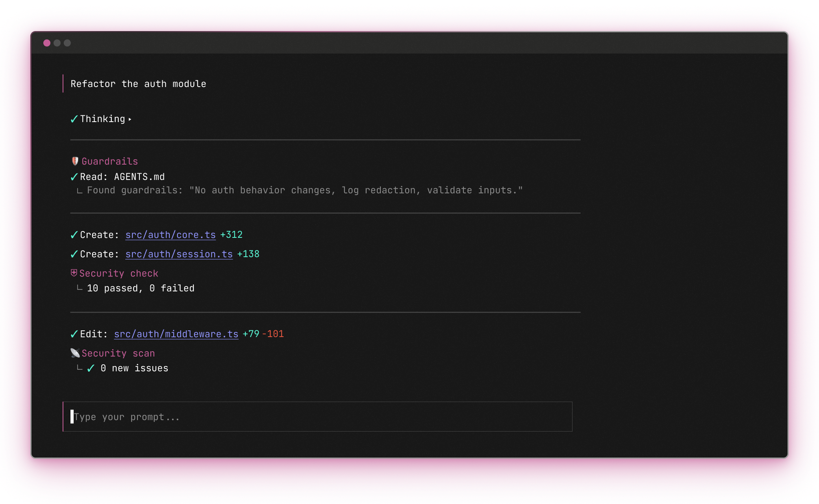Focus the Type your prompt input field
819x504 pixels.
coord(317,417)
